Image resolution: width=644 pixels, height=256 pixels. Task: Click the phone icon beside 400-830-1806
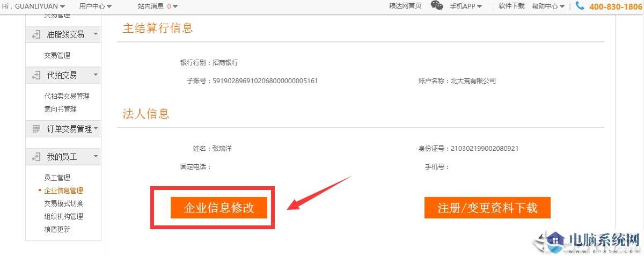580,6
